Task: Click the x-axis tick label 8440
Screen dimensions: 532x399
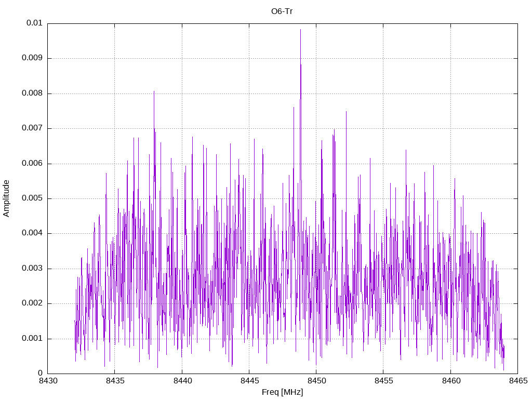Action: tap(182, 381)
